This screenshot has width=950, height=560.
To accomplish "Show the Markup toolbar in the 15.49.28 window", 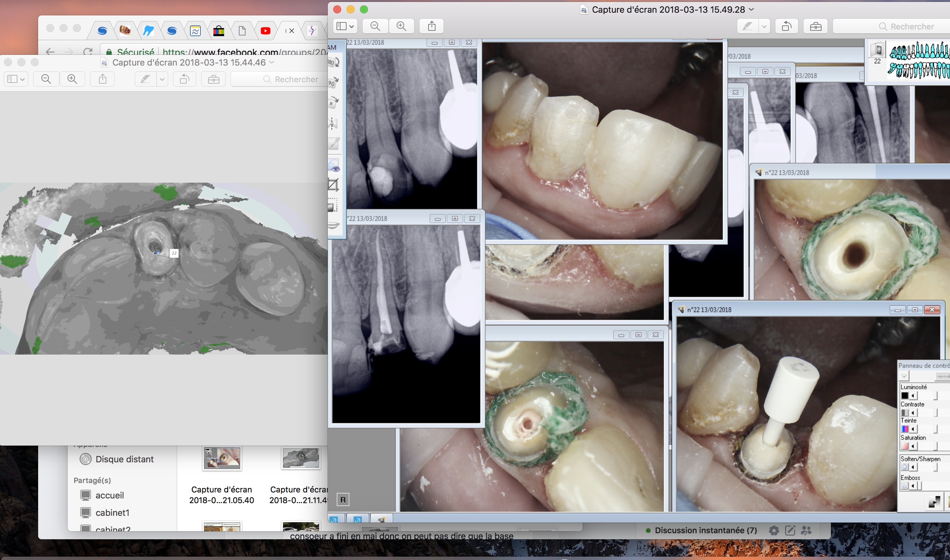I will (816, 26).
